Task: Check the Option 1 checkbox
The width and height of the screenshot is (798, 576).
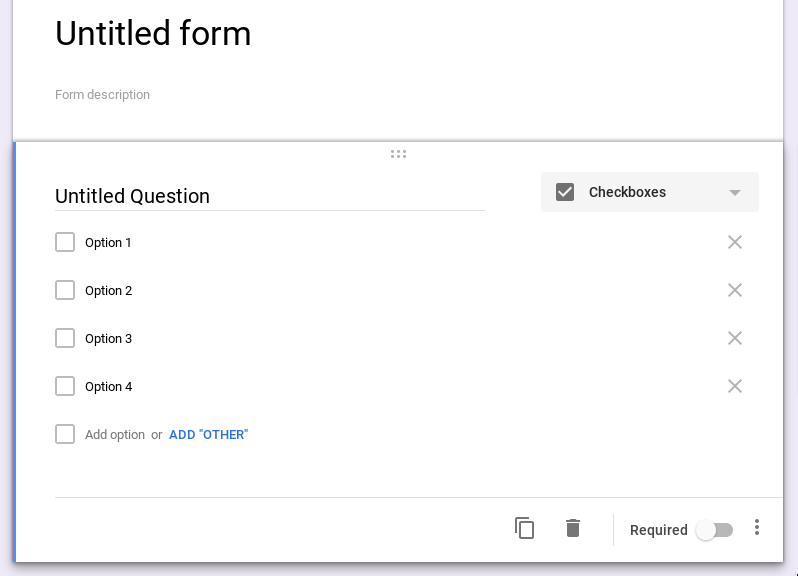Action: 65,242
